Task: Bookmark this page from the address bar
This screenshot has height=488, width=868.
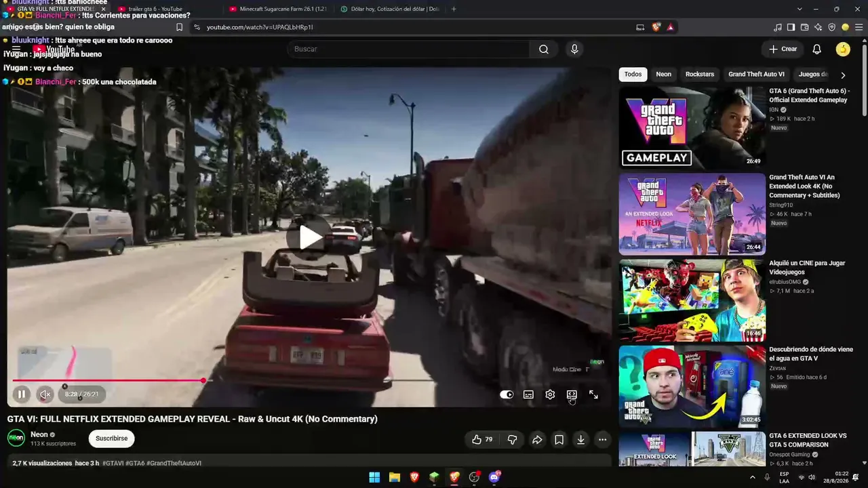Action: click(179, 27)
